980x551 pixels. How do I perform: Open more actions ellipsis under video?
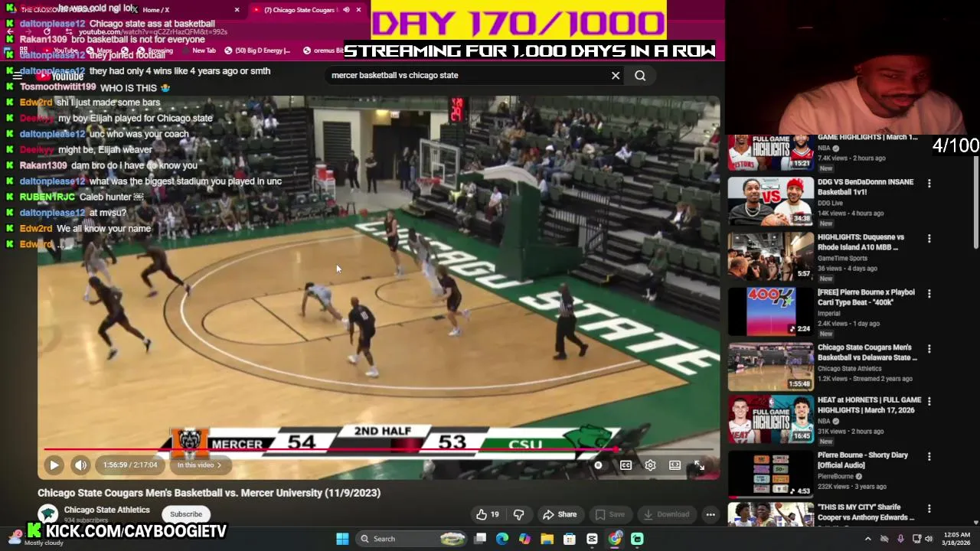[710, 514]
